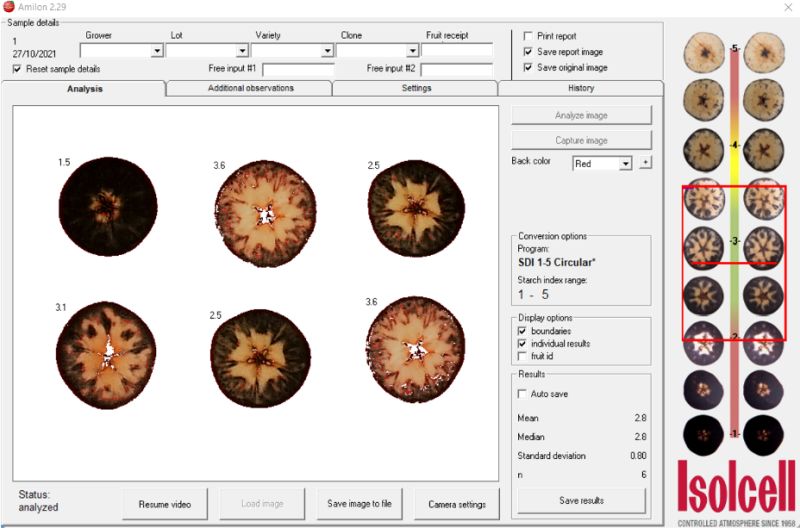Select the apple slice scored 1.5
The height and width of the screenshot is (528, 800).
(x=108, y=206)
